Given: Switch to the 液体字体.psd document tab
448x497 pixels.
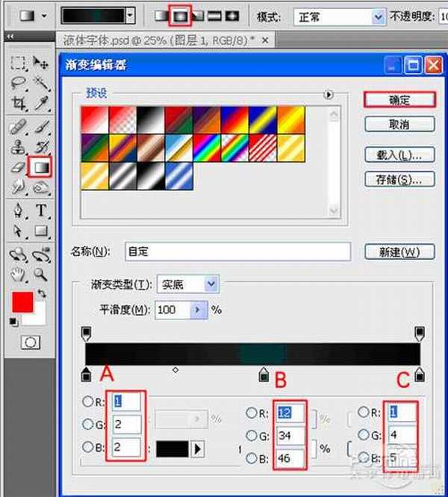Looking at the screenshot, I should click(x=158, y=40).
